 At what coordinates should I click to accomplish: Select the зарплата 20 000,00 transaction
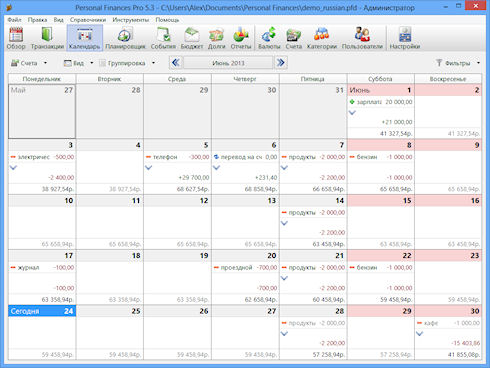click(x=381, y=102)
